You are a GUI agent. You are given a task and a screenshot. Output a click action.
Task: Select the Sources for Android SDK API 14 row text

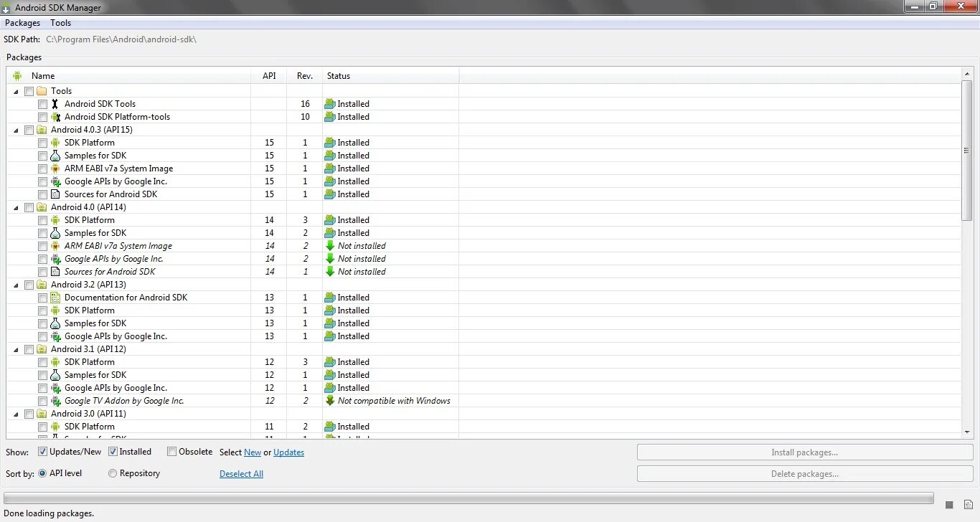pos(110,272)
